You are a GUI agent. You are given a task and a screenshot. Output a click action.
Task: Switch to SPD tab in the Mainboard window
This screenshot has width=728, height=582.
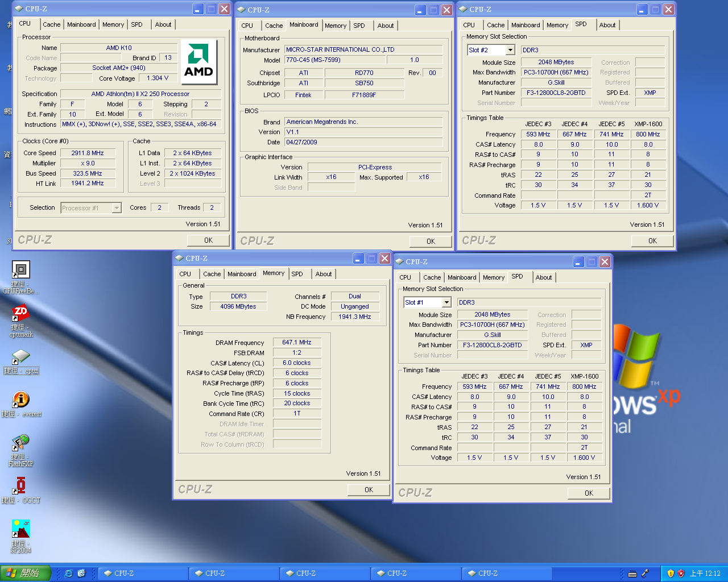359,26
